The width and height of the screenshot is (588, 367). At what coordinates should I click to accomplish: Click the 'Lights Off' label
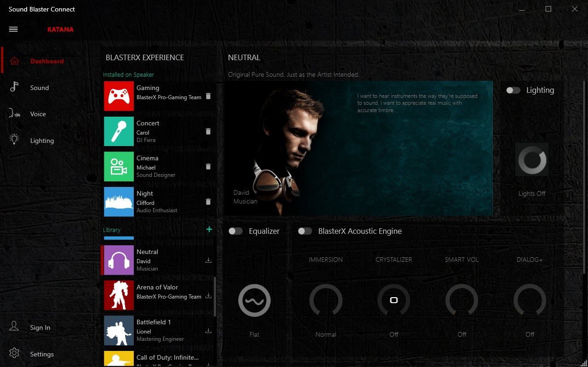pyautogui.click(x=532, y=193)
